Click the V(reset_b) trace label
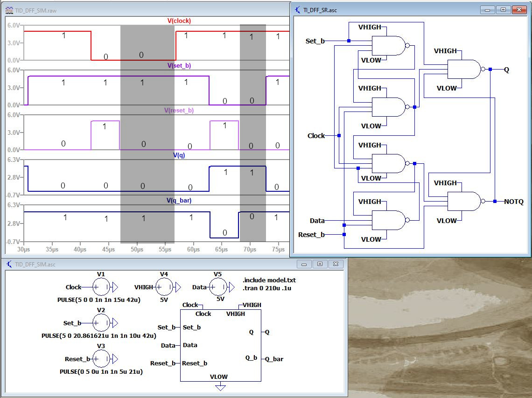The image size is (532, 398). (x=179, y=111)
